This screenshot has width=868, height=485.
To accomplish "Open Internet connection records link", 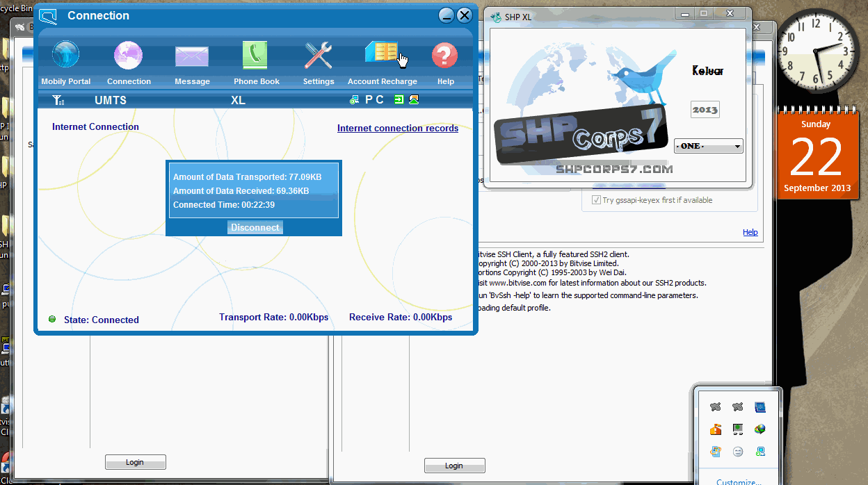I will (398, 128).
